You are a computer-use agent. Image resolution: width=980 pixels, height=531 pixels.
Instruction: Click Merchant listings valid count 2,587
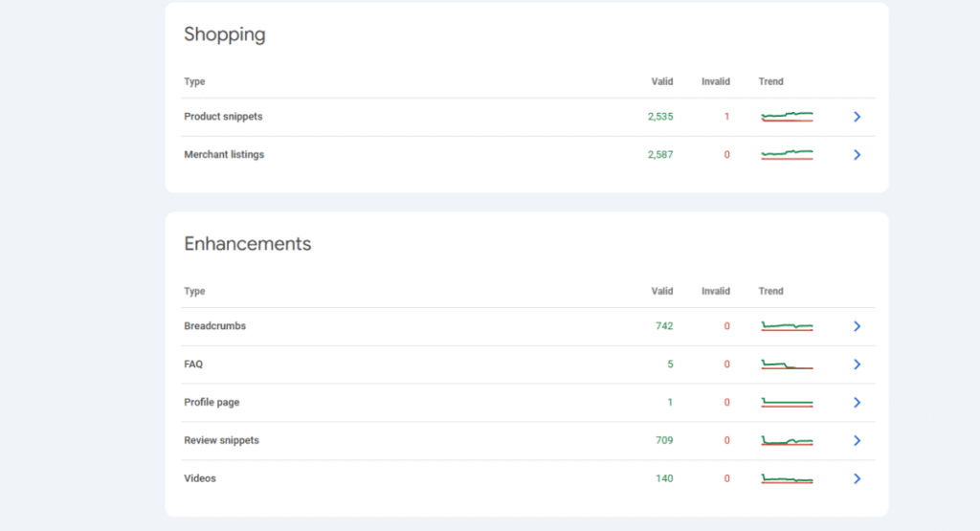coord(659,155)
